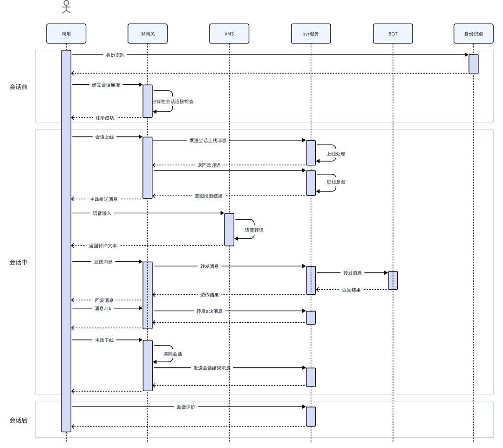The height and width of the screenshot is (448, 503).
Task: Select the 消息ack message label
Action: click(103, 308)
